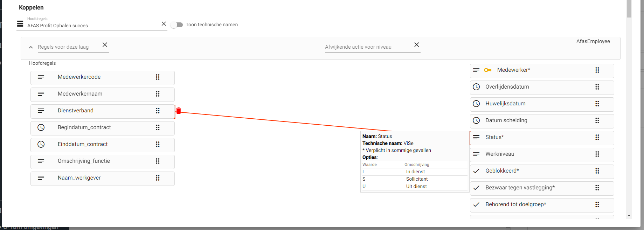Select the Huwelijksdatum target field
The width and height of the screenshot is (644, 230).
pos(505,104)
